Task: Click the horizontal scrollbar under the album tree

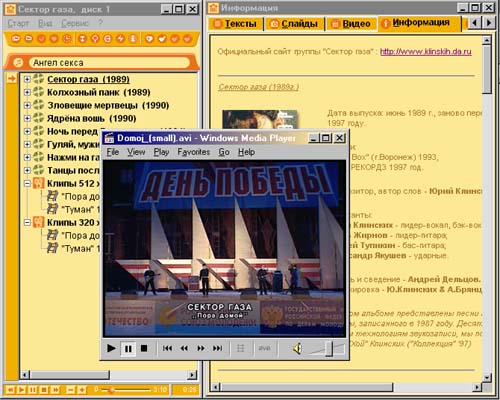Action: (x=70, y=375)
